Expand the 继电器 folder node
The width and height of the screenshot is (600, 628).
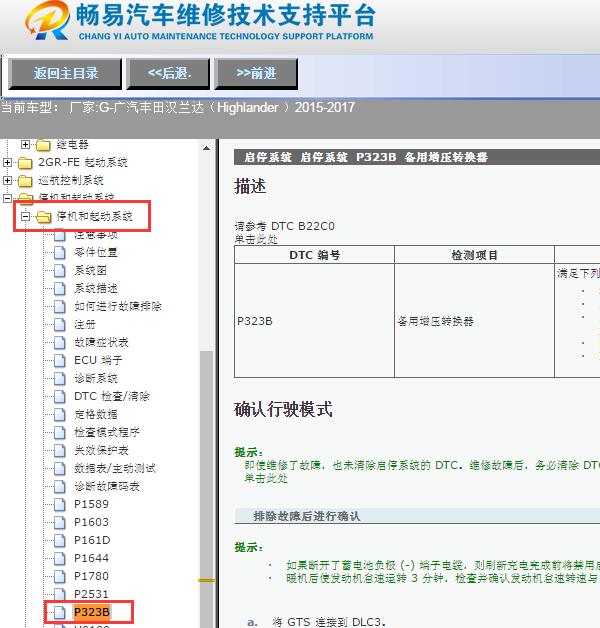[25, 144]
